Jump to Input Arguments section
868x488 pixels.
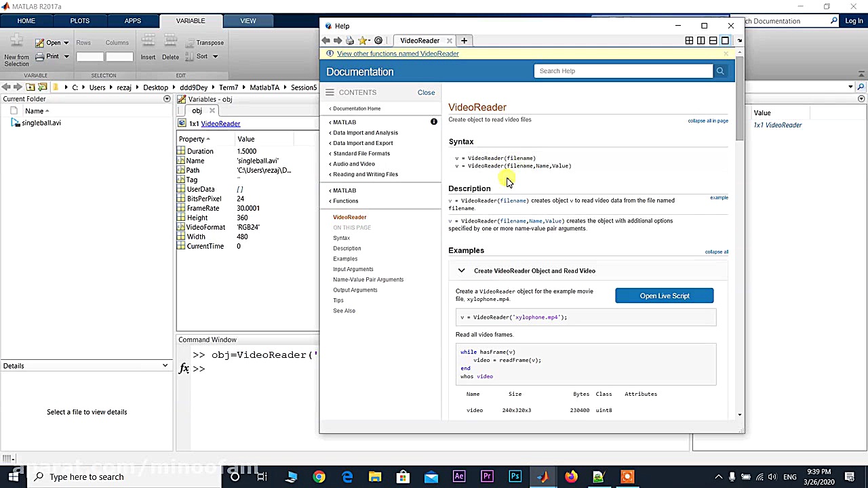tap(353, 269)
